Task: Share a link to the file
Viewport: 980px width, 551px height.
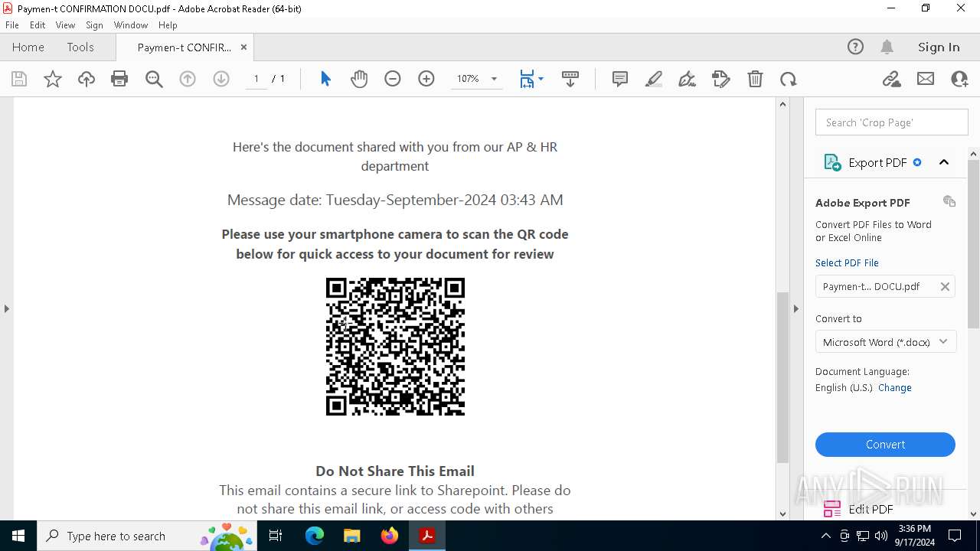Action: tap(892, 79)
